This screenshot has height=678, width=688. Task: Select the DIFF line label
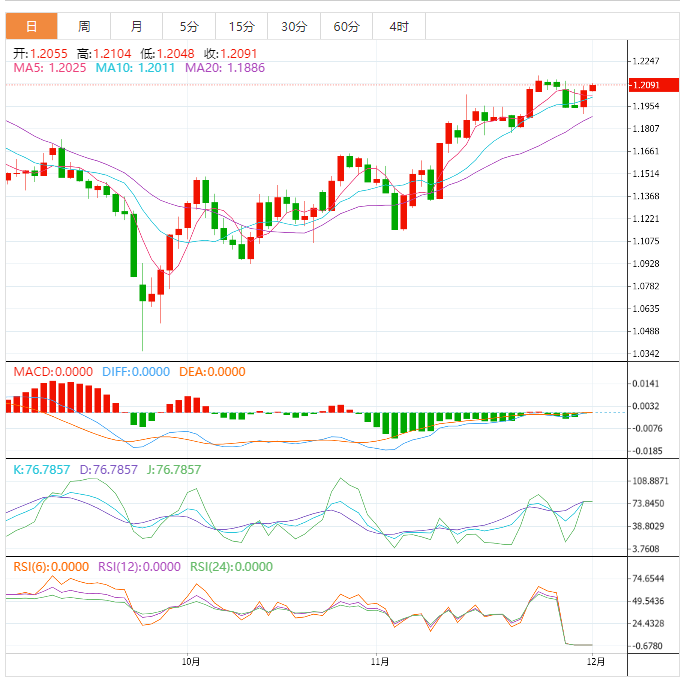(x=135, y=372)
